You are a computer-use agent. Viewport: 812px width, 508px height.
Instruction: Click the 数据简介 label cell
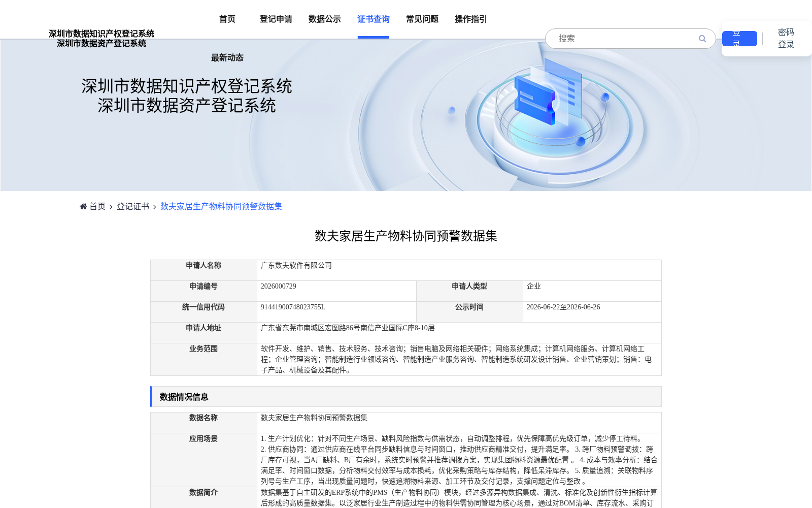point(204,497)
